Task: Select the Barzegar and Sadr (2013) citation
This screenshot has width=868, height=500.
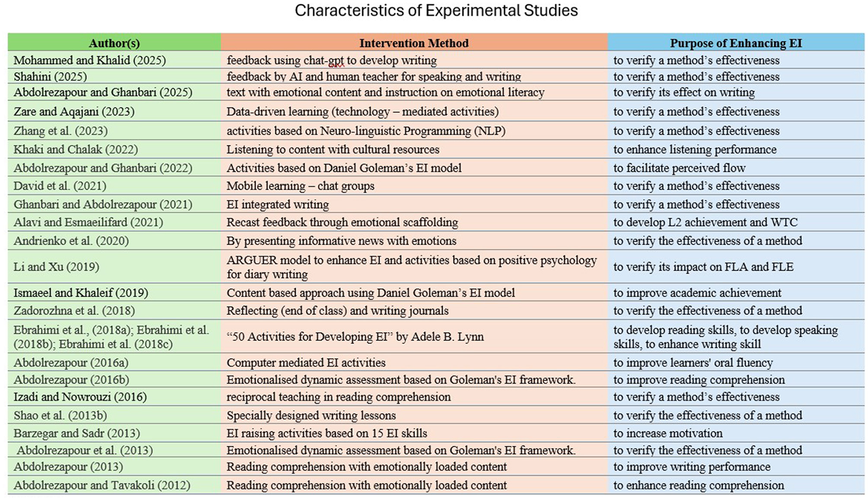Action: [x=76, y=433]
